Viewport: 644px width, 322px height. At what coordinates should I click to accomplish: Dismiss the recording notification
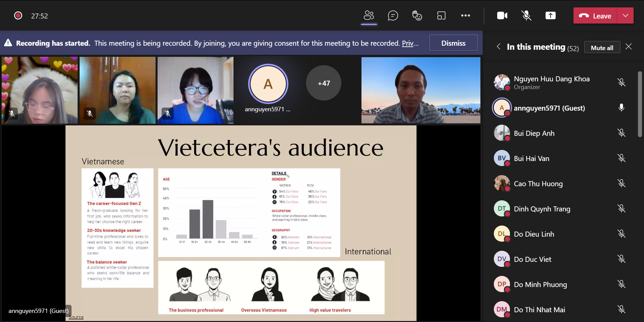coord(454,43)
